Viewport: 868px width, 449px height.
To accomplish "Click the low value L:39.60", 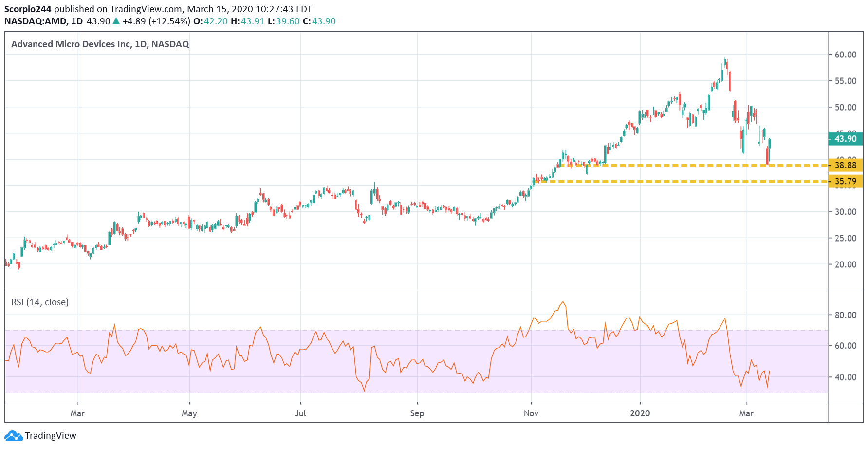I will pyautogui.click(x=284, y=21).
